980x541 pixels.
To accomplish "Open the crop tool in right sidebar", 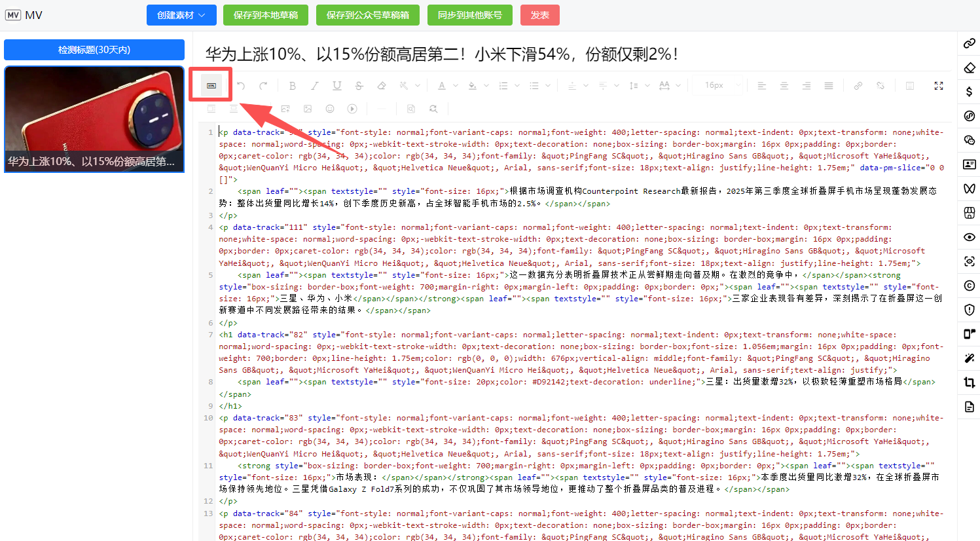I will [x=970, y=382].
